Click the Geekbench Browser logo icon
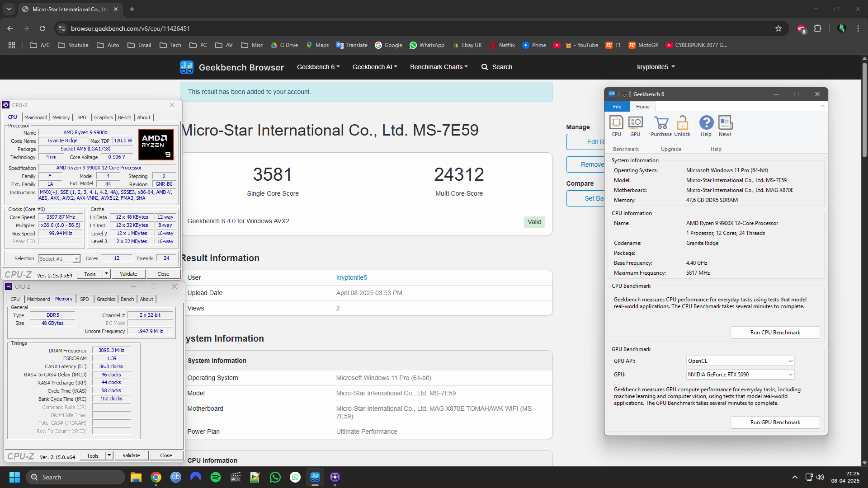 click(x=186, y=67)
